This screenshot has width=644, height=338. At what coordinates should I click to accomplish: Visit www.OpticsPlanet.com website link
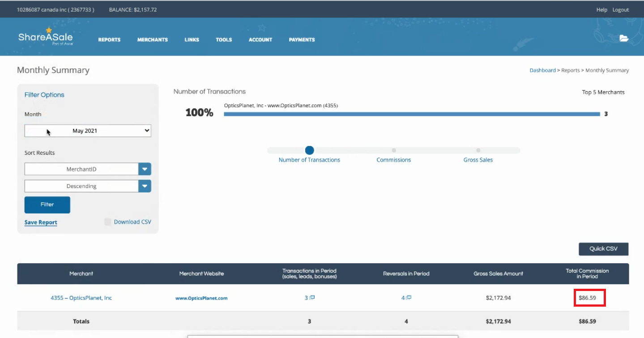[x=201, y=298]
